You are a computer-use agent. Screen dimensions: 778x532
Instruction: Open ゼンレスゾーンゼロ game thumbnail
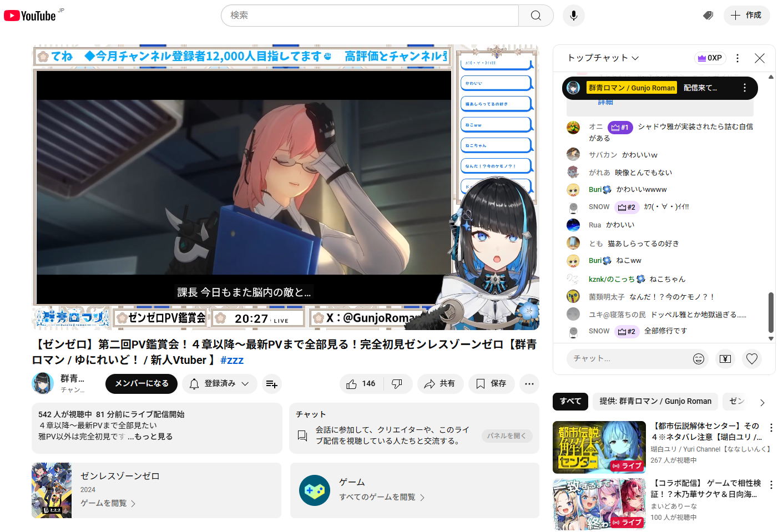pyautogui.click(x=52, y=490)
